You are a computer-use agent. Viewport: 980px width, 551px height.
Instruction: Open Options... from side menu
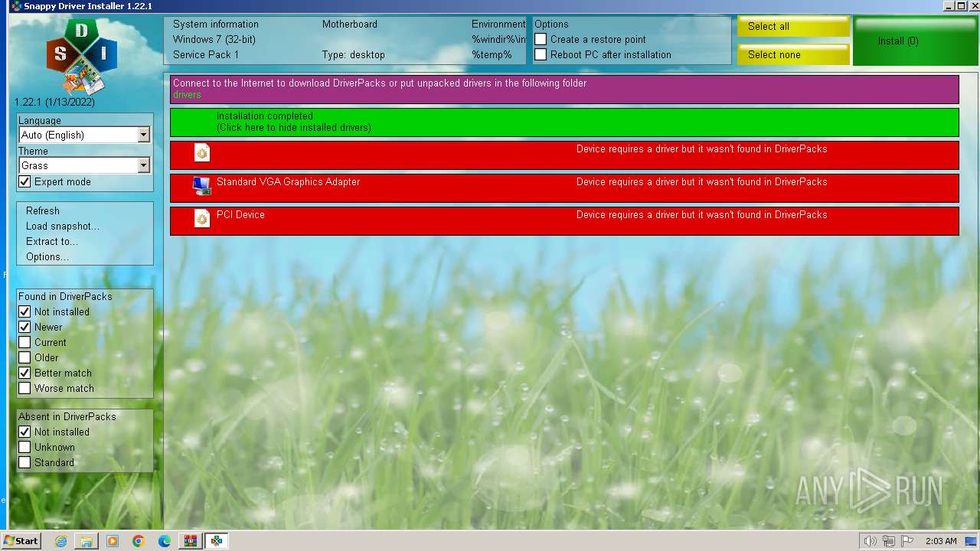click(x=47, y=256)
